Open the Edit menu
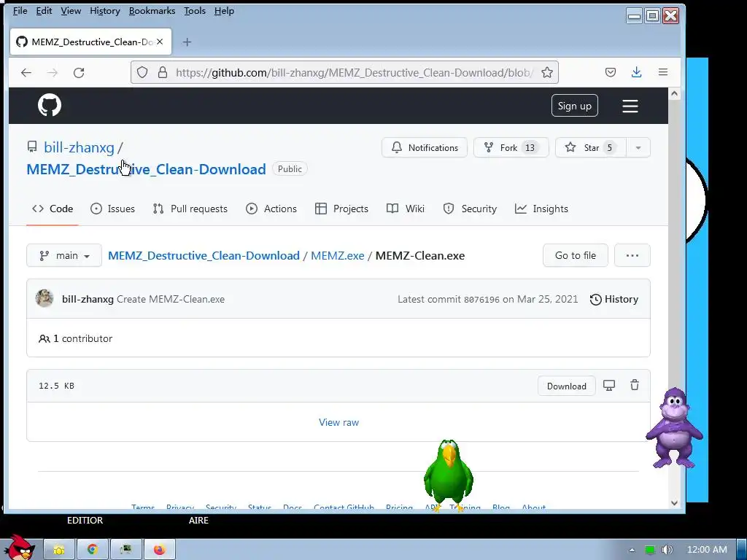Image resolution: width=747 pixels, height=560 pixels. [x=44, y=11]
